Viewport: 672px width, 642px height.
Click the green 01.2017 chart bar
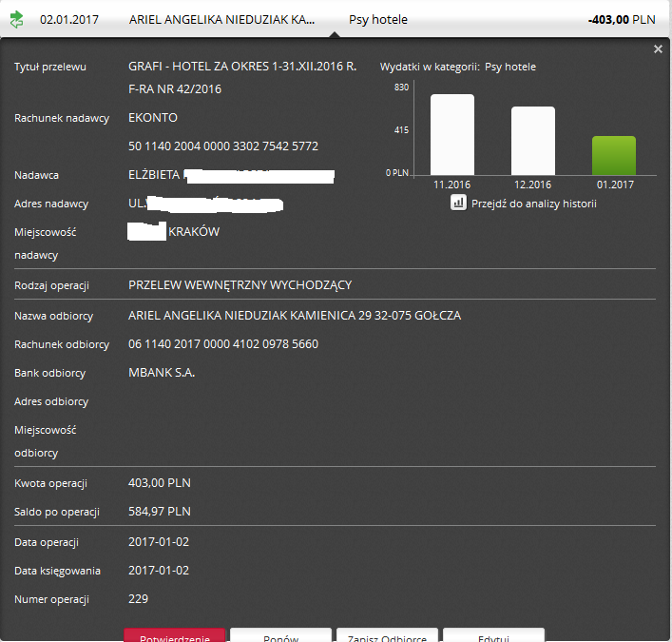click(x=614, y=155)
